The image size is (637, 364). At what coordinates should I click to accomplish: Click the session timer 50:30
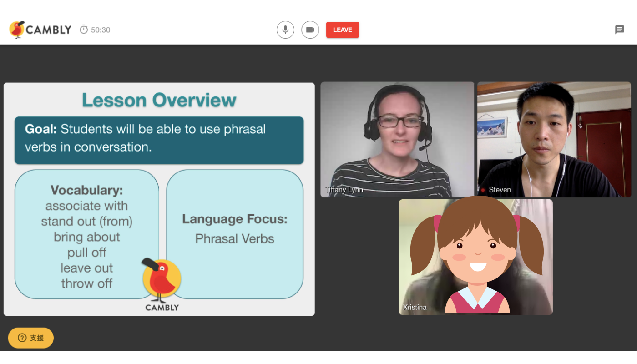[x=95, y=30]
